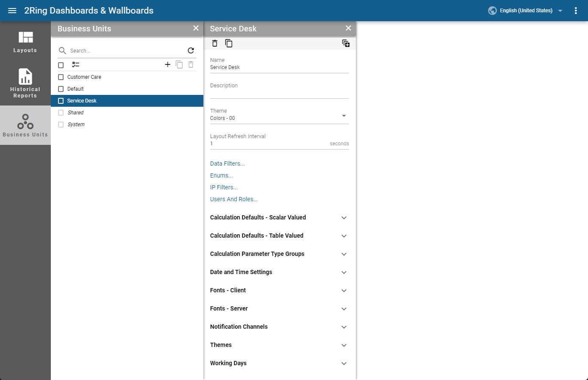588x380 pixels.
Task: Open the Users And Roles link
Action: 234,199
